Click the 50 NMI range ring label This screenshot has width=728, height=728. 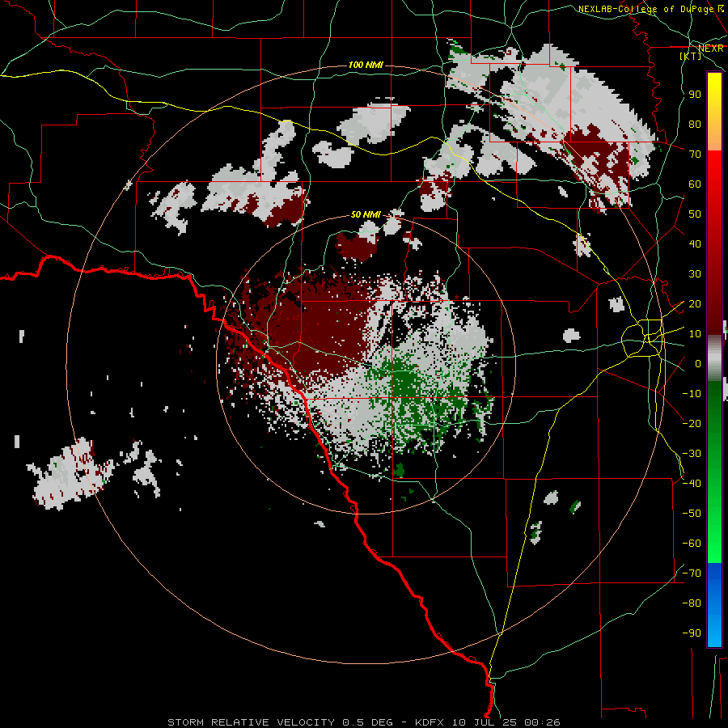click(366, 214)
